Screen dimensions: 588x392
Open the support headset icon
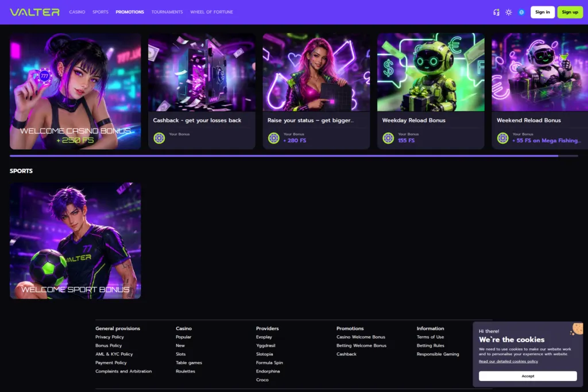click(x=496, y=13)
